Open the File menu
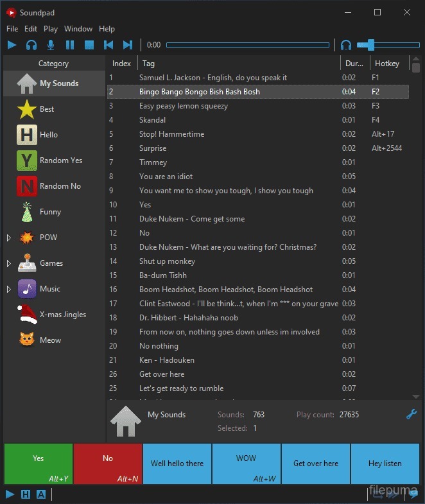 (12, 29)
